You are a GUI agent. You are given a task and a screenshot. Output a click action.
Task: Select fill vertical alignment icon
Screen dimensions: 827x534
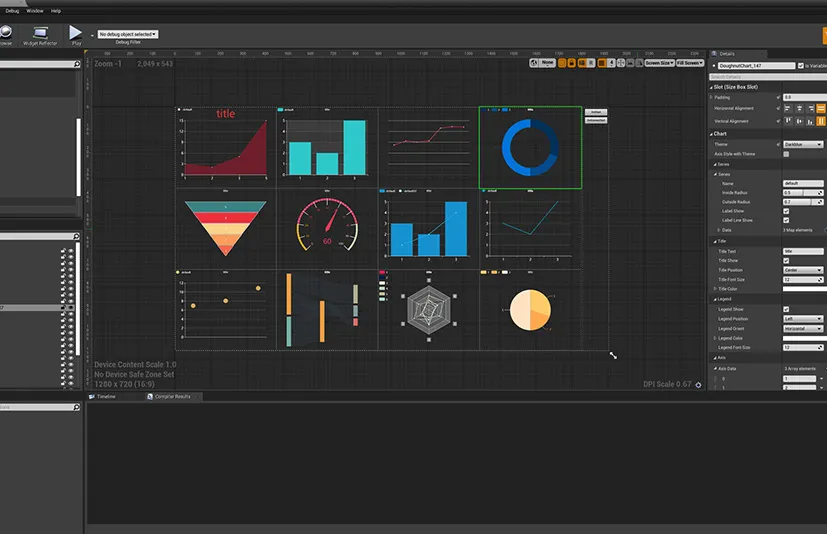(821, 121)
